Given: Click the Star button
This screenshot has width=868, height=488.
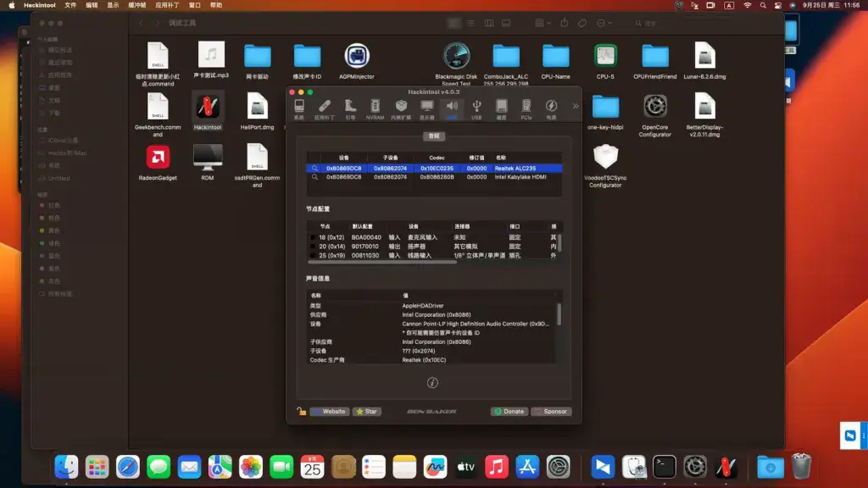Looking at the screenshot, I should coord(367,412).
